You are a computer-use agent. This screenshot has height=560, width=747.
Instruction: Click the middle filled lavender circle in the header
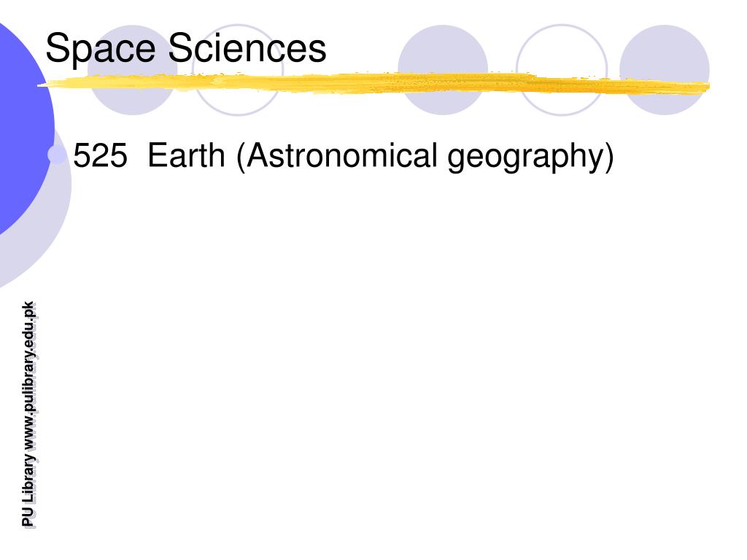pyautogui.click(x=443, y=70)
